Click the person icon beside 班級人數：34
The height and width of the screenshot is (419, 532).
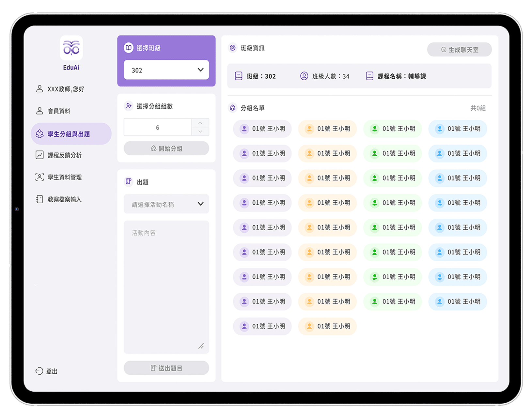coord(304,76)
